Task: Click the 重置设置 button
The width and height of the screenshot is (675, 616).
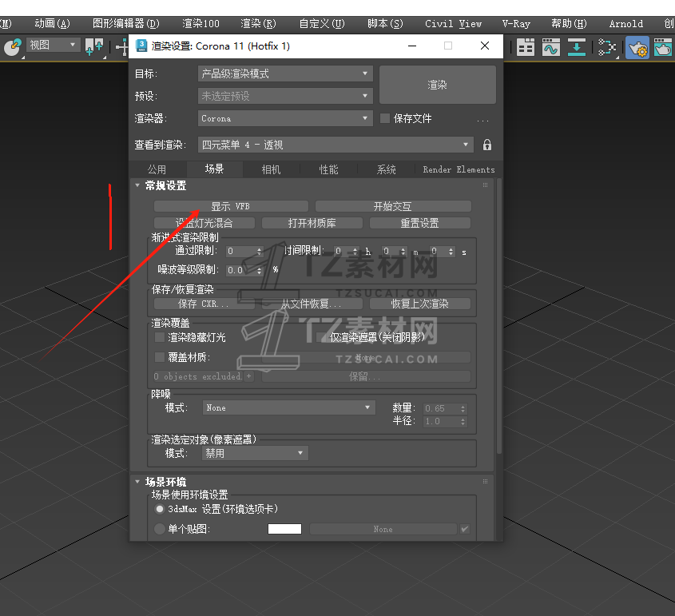Action: tap(420, 223)
